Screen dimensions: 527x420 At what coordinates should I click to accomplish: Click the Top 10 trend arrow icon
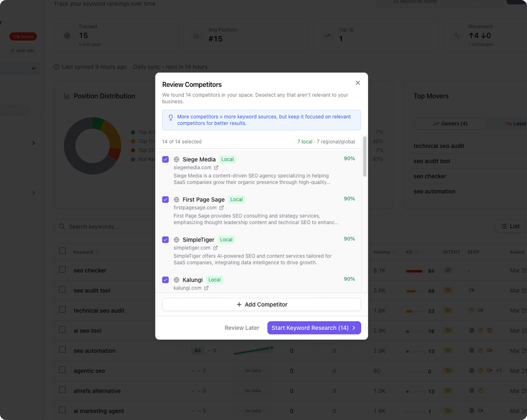point(326,36)
